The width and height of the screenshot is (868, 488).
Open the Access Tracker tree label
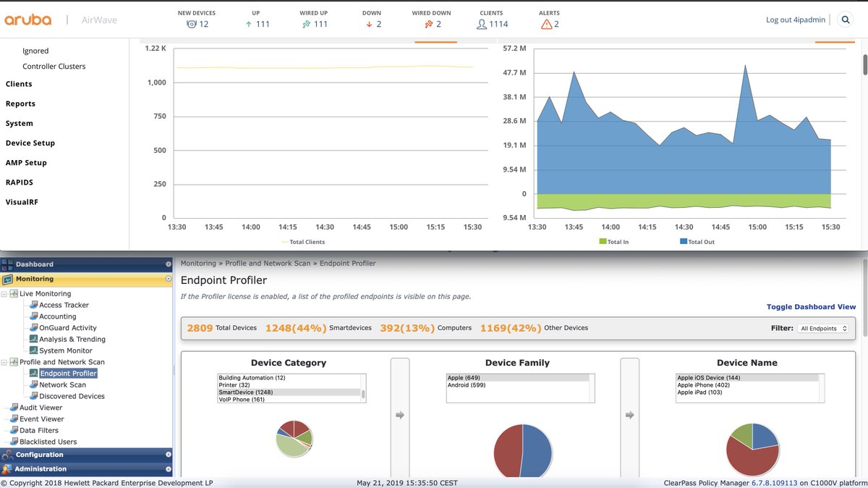pyautogui.click(x=64, y=305)
